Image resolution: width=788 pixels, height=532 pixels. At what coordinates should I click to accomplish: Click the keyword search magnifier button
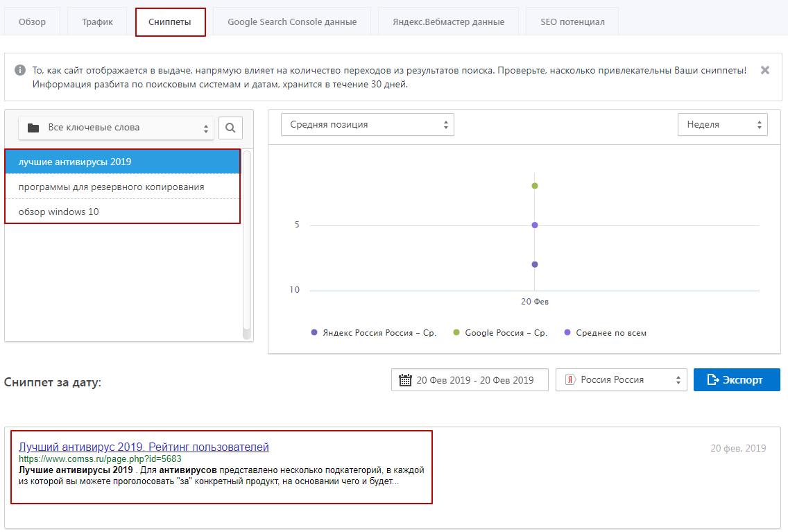231,128
